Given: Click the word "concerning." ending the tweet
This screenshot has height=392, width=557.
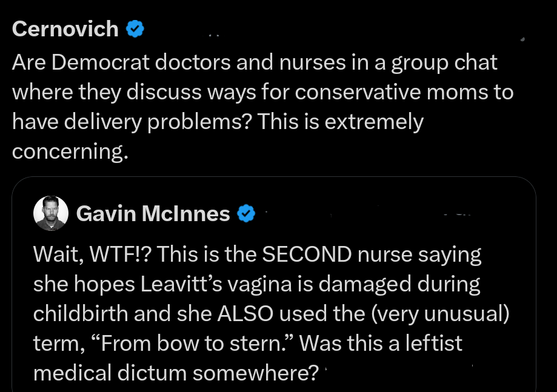Looking at the screenshot, I should (x=70, y=151).
